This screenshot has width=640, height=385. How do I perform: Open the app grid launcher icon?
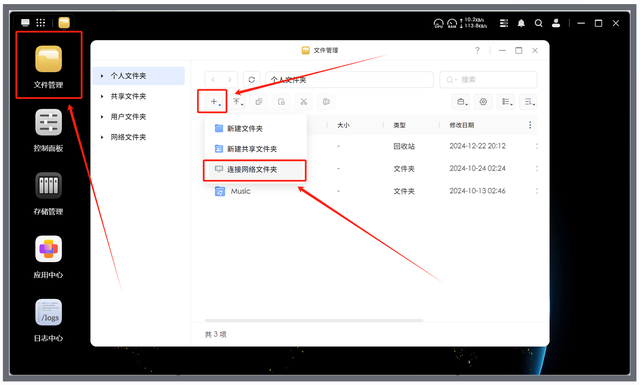click(x=41, y=23)
